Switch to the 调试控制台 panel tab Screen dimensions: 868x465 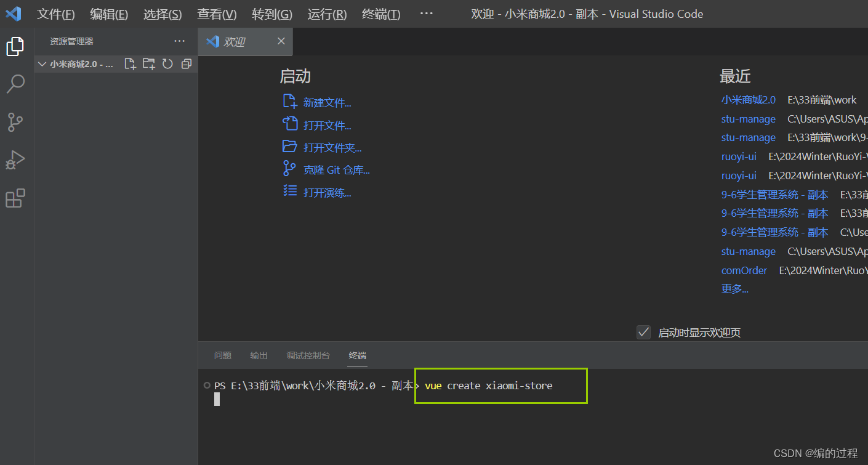pos(308,355)
